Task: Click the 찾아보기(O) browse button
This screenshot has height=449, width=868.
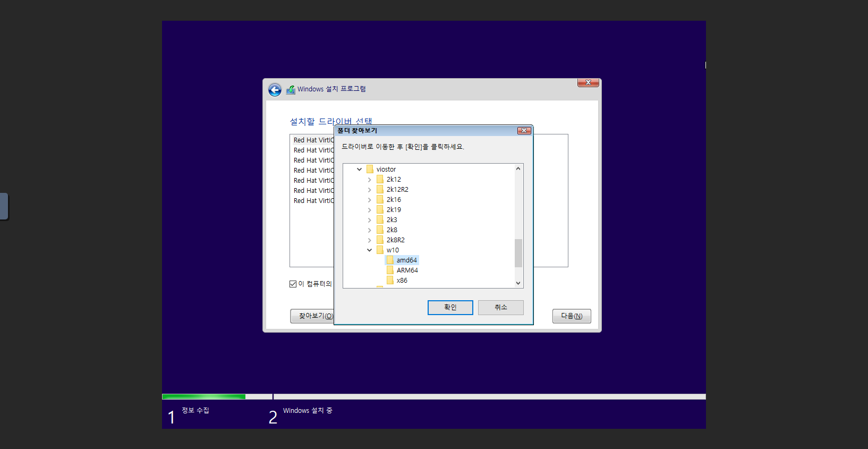Action: coord(312,316)
